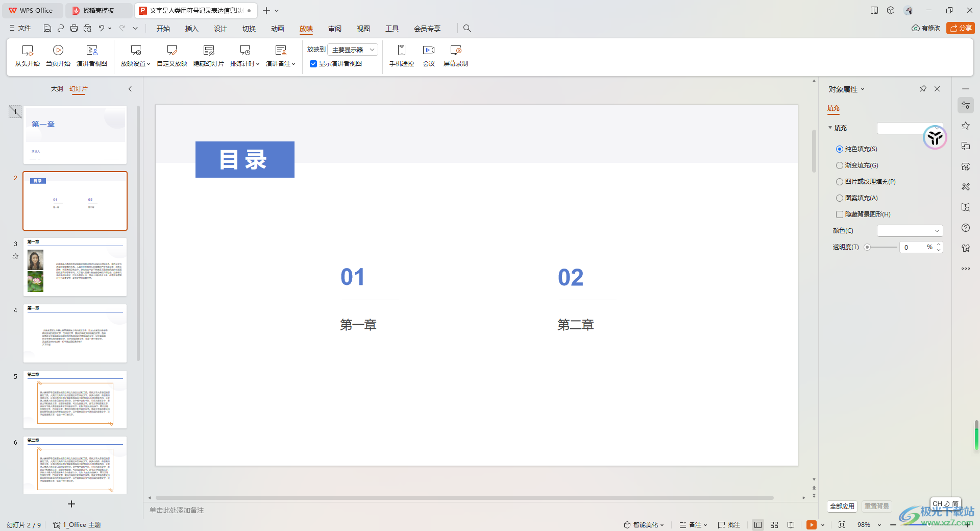Switch to normal view in status bar
This screenshot has width=980, height=531.
758,525
